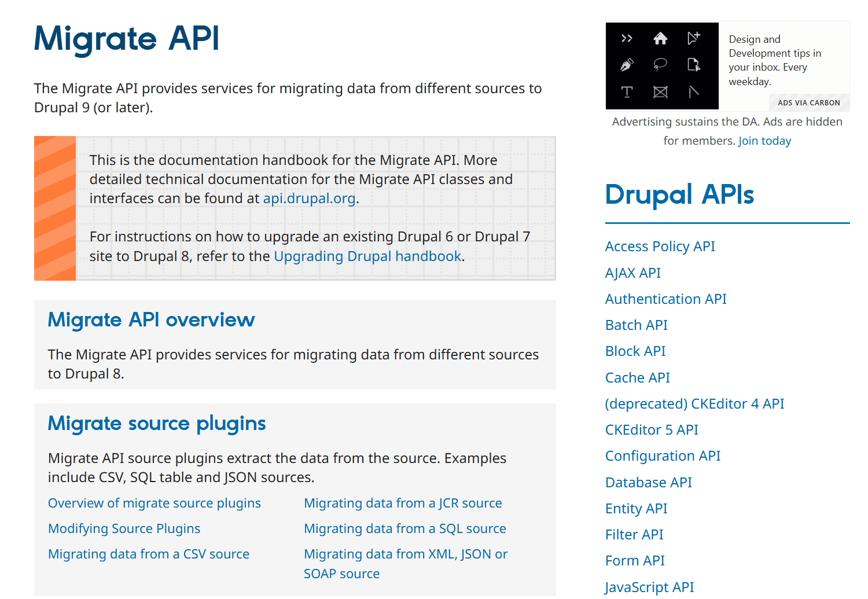Open Migrating data from a JCR source
The width and height of the screenshot is (868, 599).
point(403,504)
